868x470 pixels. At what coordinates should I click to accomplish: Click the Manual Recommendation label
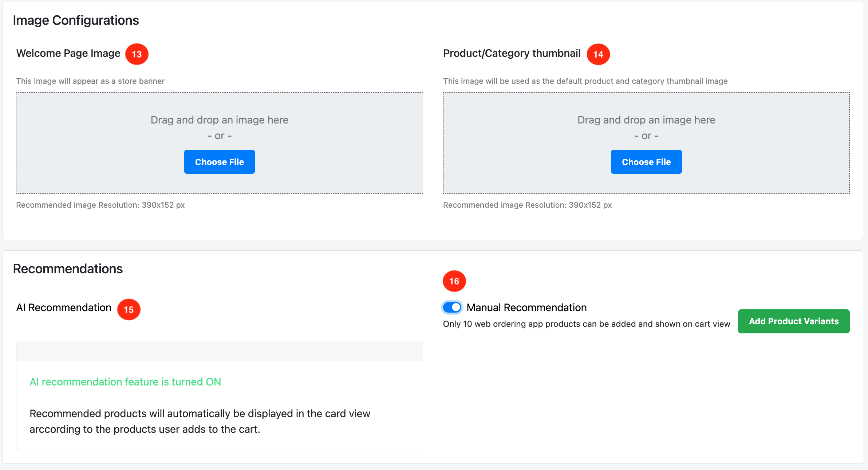pos(526,308)
